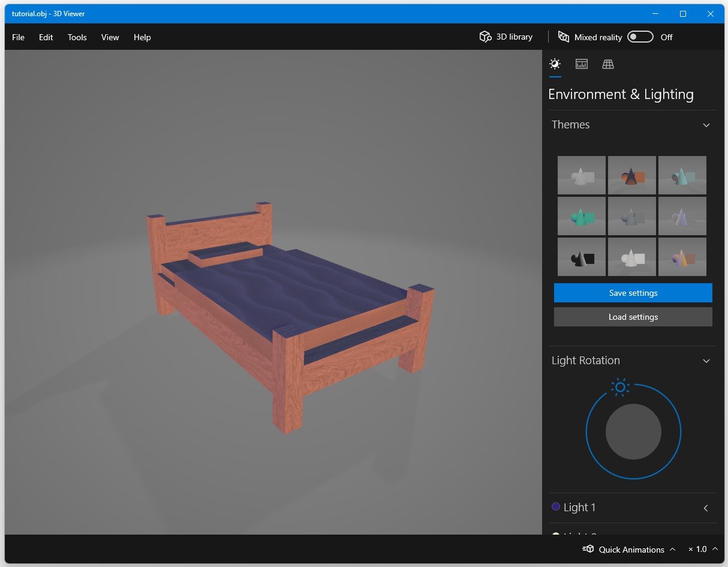Open the View menu
Viewport: 728px width, 567px height.
point(110,37)
